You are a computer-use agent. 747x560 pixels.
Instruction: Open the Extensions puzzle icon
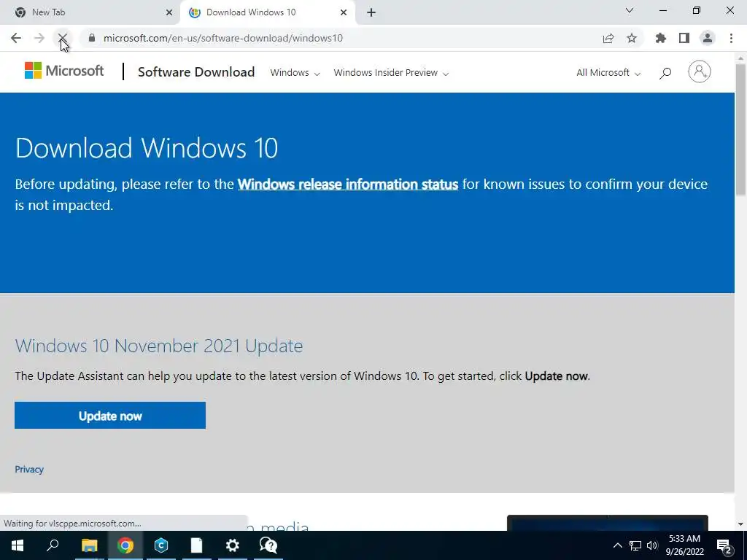(661, 38)
